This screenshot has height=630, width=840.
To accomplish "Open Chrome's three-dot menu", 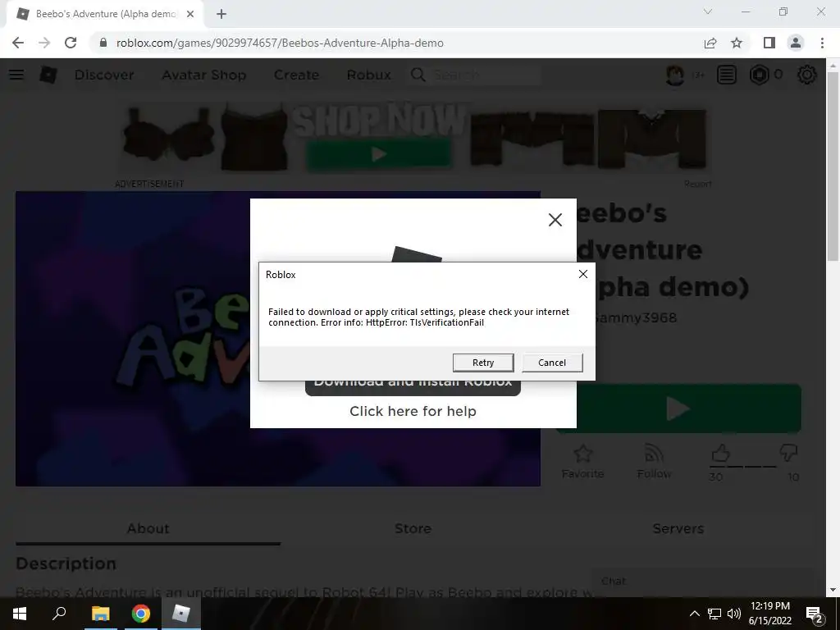I will (822, 43).
